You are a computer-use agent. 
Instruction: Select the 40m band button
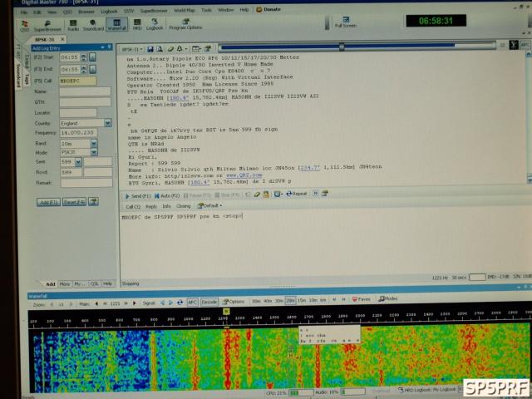[x=268, y=301]
